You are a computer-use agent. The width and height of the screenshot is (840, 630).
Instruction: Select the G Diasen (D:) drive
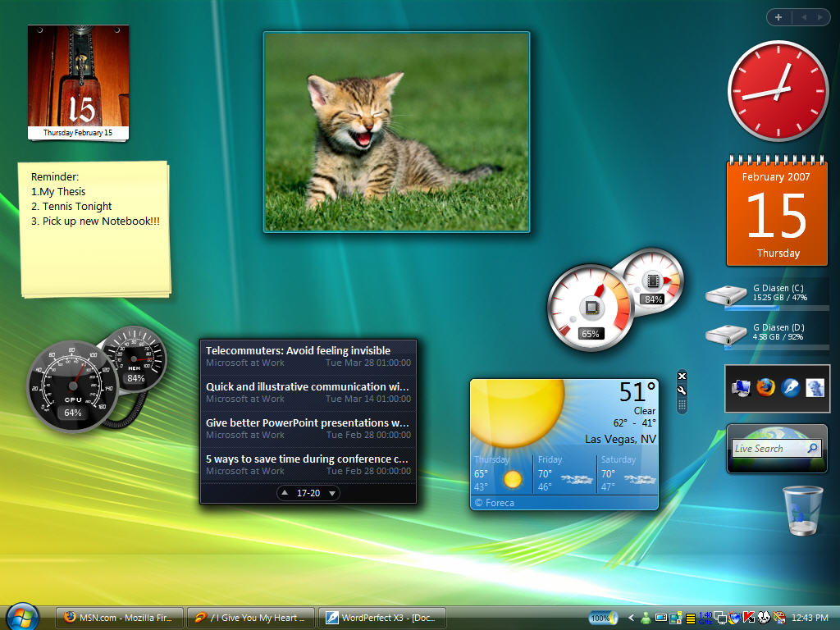click(x=767, y=336)
